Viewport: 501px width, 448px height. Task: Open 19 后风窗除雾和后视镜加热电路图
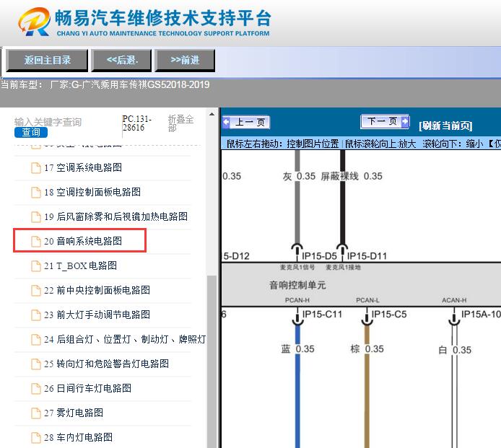click(116, 217)
